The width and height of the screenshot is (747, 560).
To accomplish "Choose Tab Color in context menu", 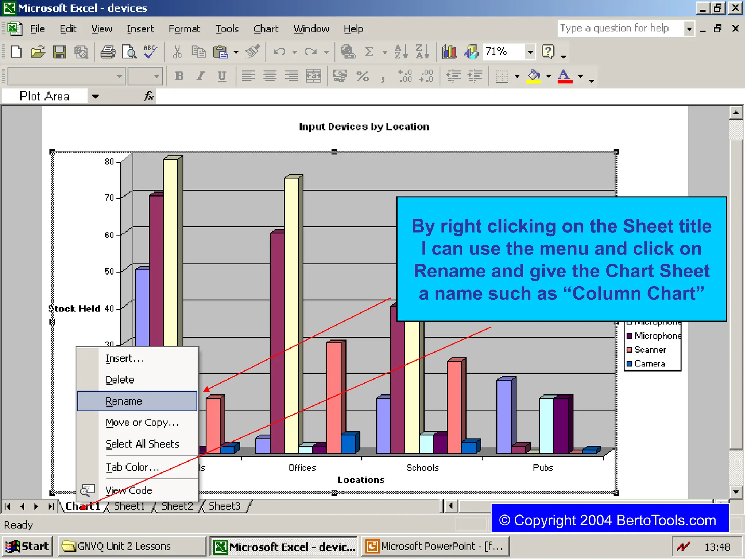I will (137, 467).
